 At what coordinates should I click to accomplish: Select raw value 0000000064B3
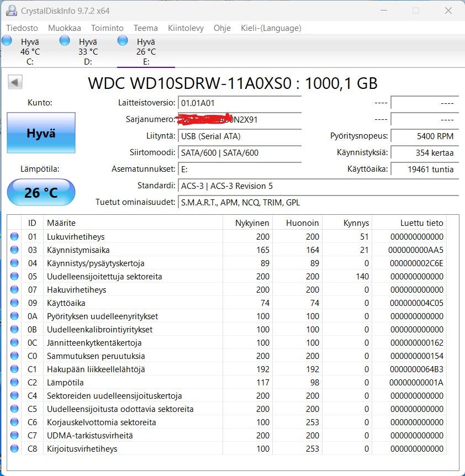coord(416,369)
